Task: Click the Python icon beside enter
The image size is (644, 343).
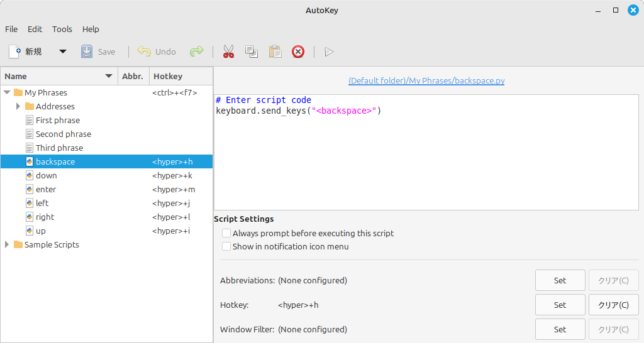Action: [29, 189]
